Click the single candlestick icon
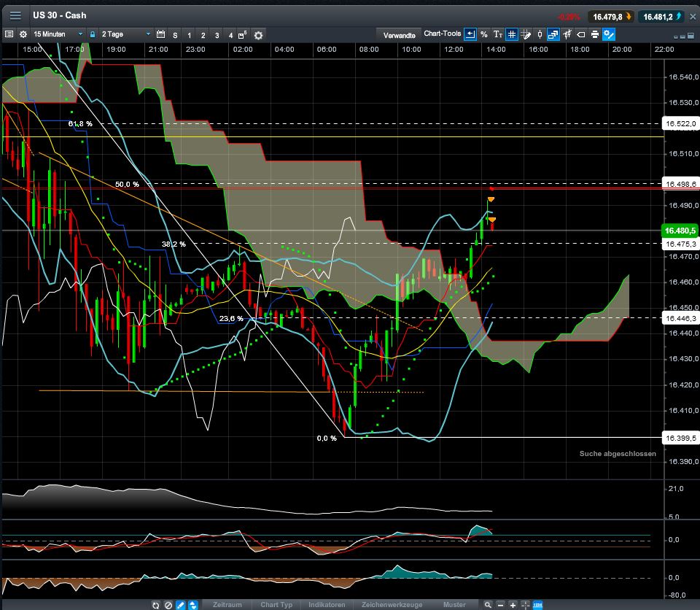 (540, 34)
